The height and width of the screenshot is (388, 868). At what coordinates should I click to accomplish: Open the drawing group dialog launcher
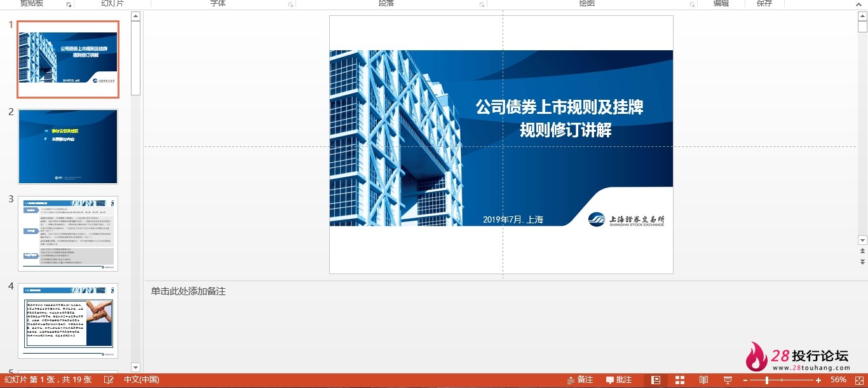point(692,4)
